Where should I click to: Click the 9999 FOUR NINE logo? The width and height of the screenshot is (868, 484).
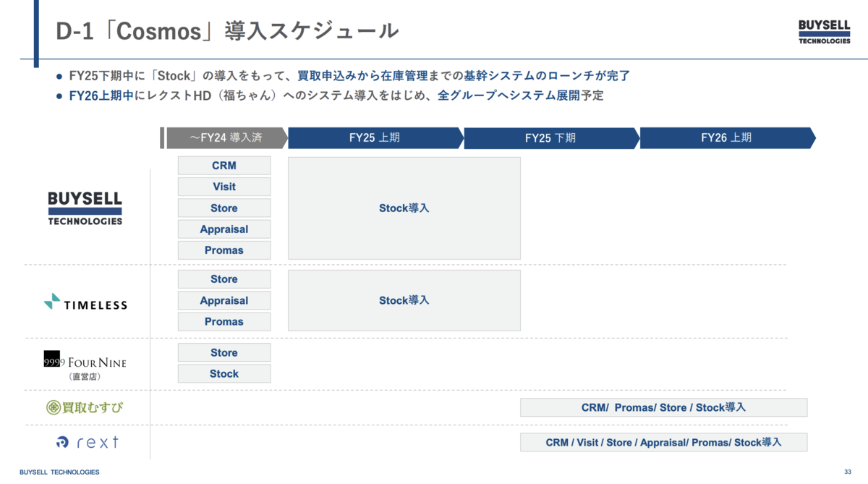[85, 361]
